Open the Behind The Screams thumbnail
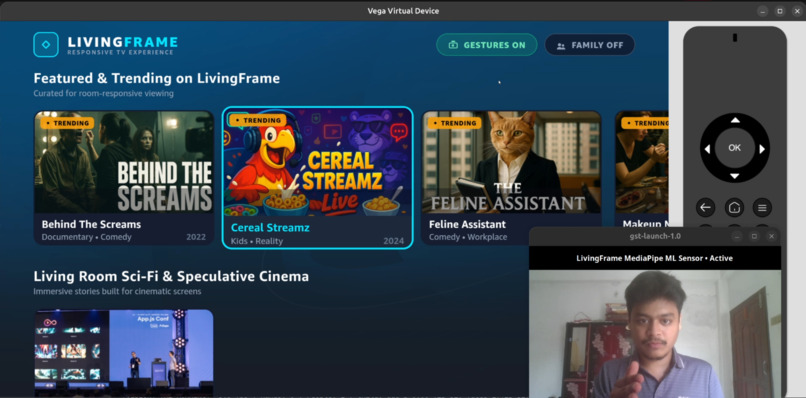806x398 pixels. click(124, 162)
